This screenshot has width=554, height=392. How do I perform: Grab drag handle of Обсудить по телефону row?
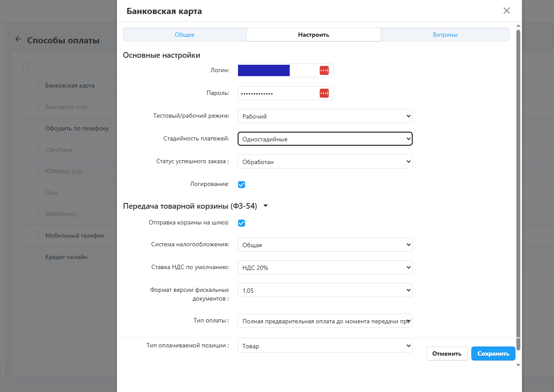pos(38,128)
